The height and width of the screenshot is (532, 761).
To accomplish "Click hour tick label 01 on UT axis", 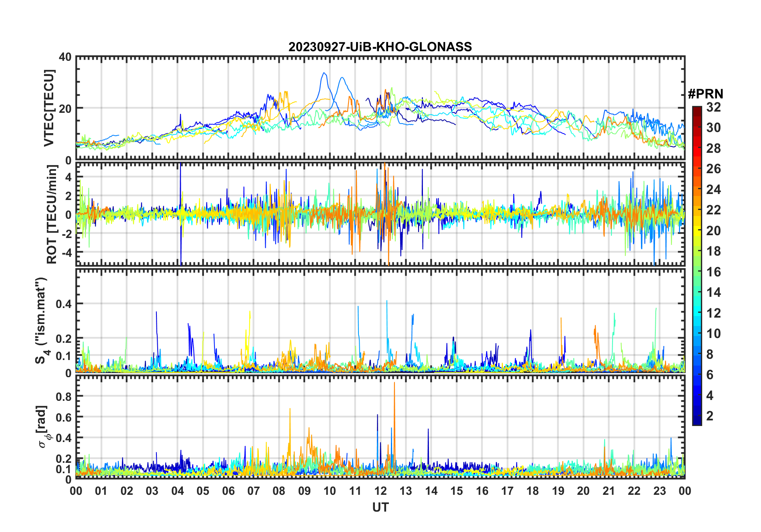I will coord(101,491).
